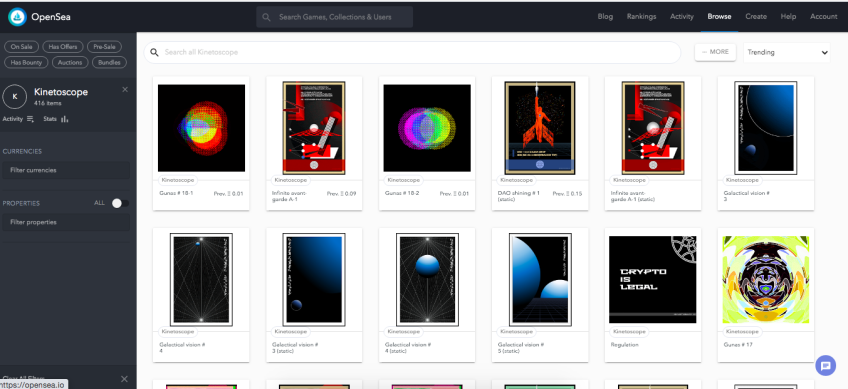
Task: Click the DAO shining # 1 (static) title
Action: coord(519,196)
